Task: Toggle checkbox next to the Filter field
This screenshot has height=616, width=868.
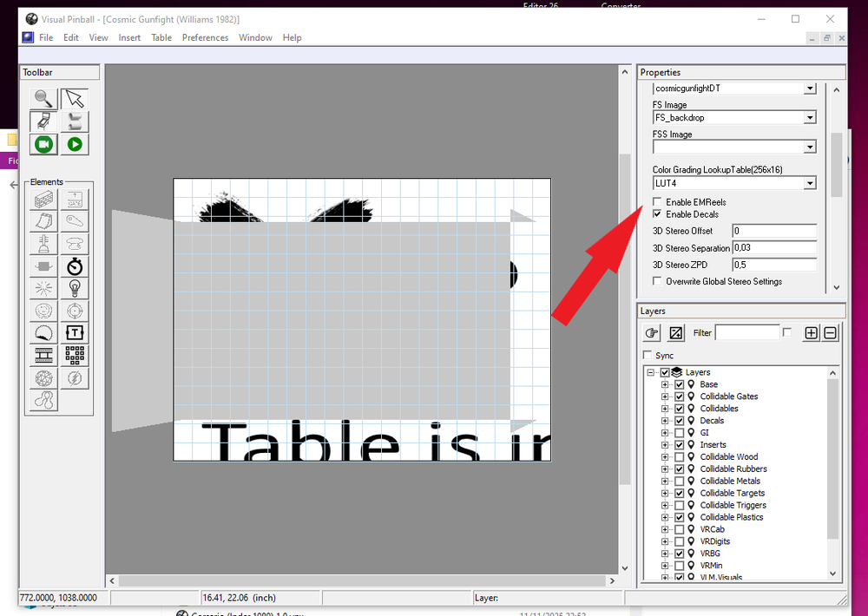Action: pos(787,332)
